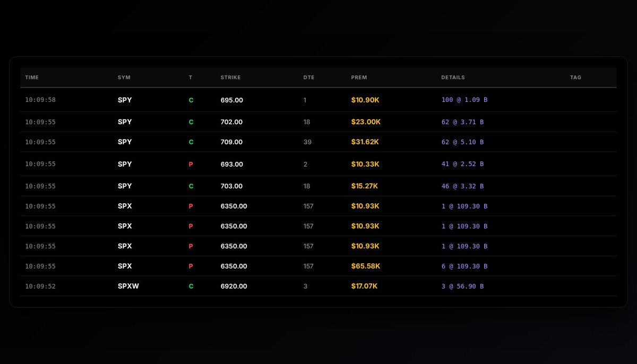
Task: Click the DTE column header
Action: tap(308, 77)
